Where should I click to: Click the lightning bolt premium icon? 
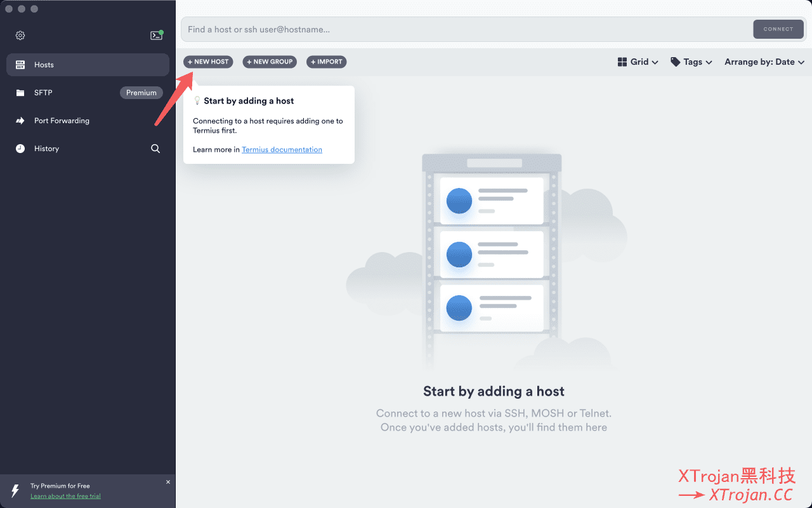15,491
